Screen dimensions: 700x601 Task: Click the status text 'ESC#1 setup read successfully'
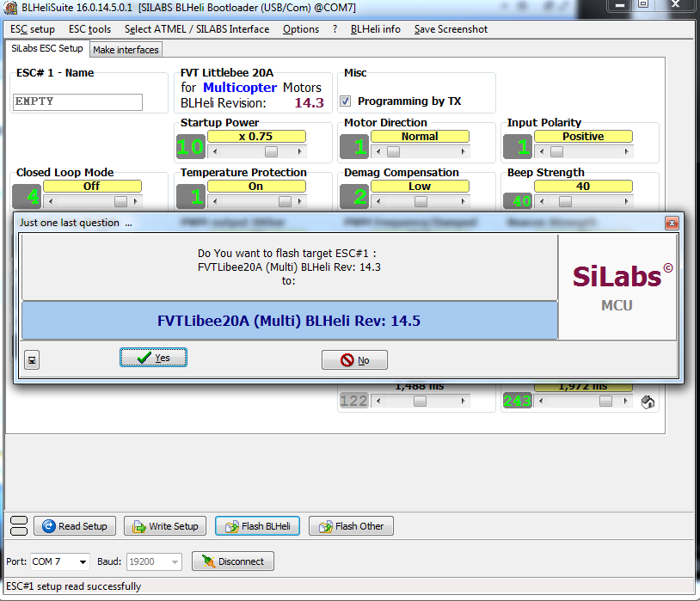point(74,586)
